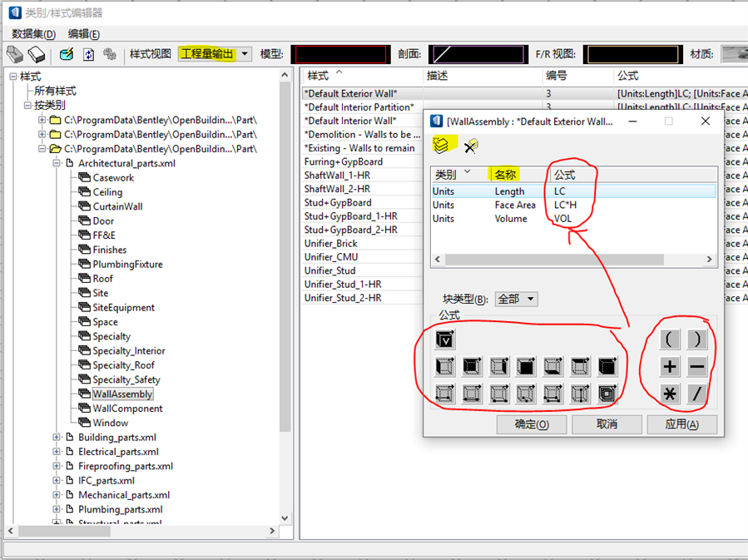Expand the Mechanical_parts.xml node
The width and height of the screenshot is (748, 560).
click(x=57, y=494)
